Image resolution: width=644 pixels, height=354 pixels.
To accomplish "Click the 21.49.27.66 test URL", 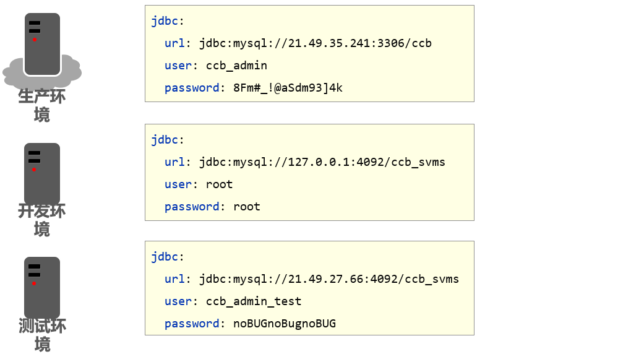I will (328, 279).
